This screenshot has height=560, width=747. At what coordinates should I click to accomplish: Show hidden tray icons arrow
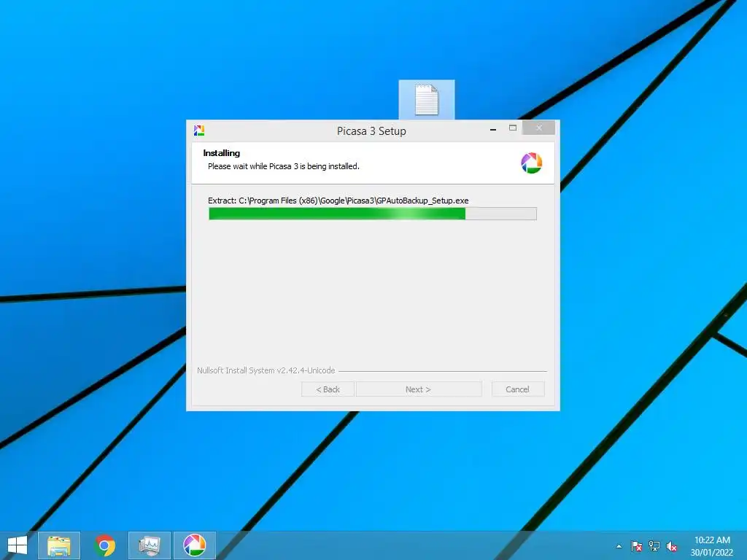pos(619,546)
